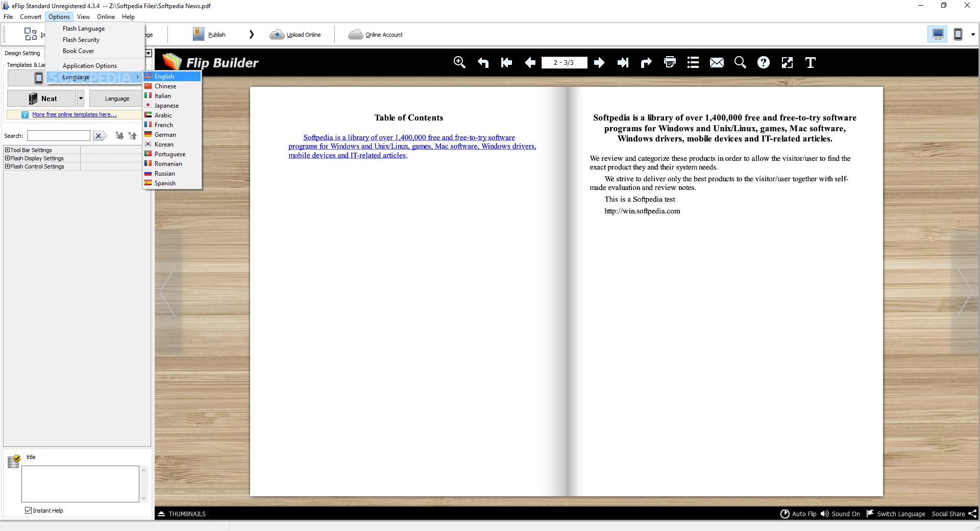Open the Online menu
This screenshot has height=531, width=980.
pyautogui.click(x=106, y=17)
